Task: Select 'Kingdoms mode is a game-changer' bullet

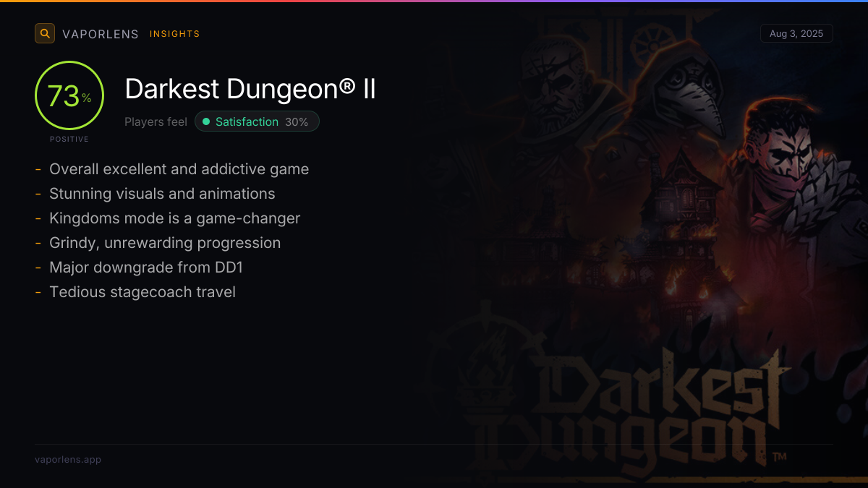Action: tap(174, 218)
